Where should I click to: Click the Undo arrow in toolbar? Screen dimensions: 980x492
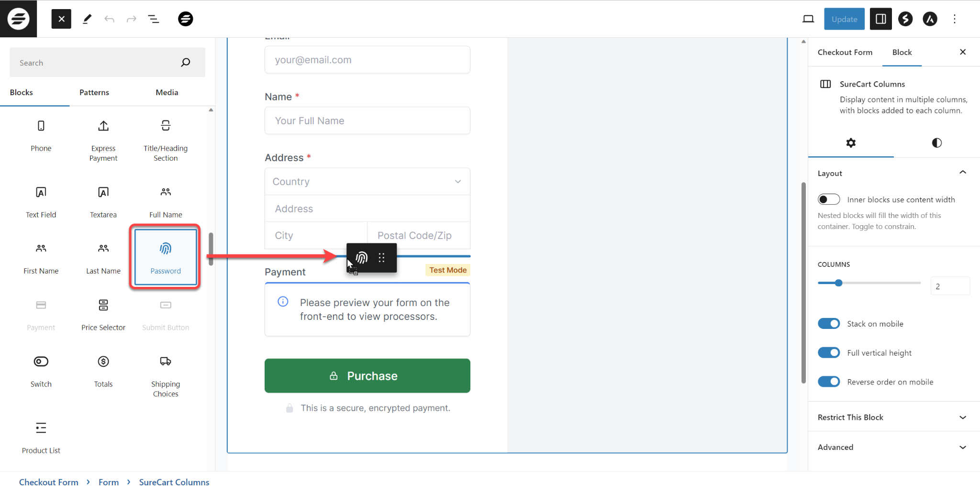click(109, 19)
